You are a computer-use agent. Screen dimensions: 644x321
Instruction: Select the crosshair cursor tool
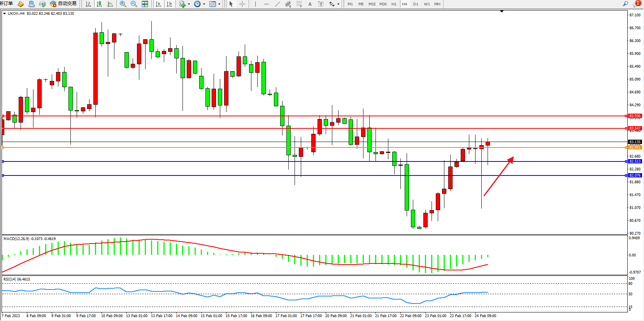242,4
